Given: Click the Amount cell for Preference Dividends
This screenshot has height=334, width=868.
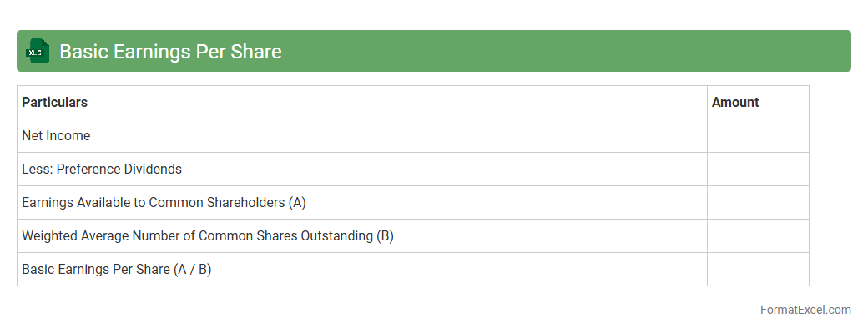Looking at the screenshot, I should [758, 170].
